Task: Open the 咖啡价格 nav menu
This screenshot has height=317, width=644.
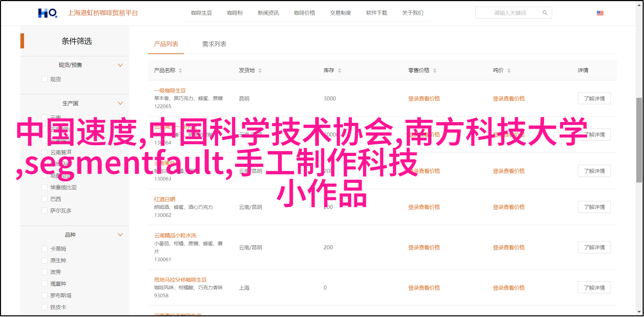Action: click(304, 13)
